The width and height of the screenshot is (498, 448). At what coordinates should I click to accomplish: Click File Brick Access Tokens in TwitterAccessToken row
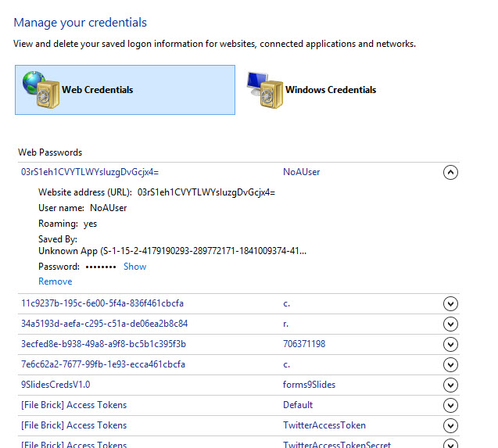point(73,425)
